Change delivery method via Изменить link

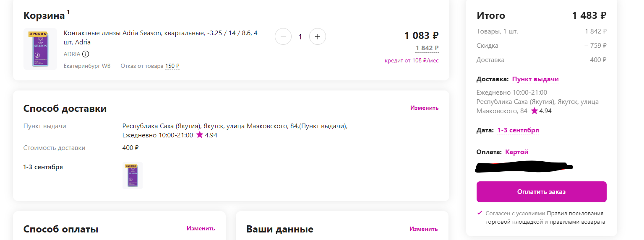click(x=424, y=108)
